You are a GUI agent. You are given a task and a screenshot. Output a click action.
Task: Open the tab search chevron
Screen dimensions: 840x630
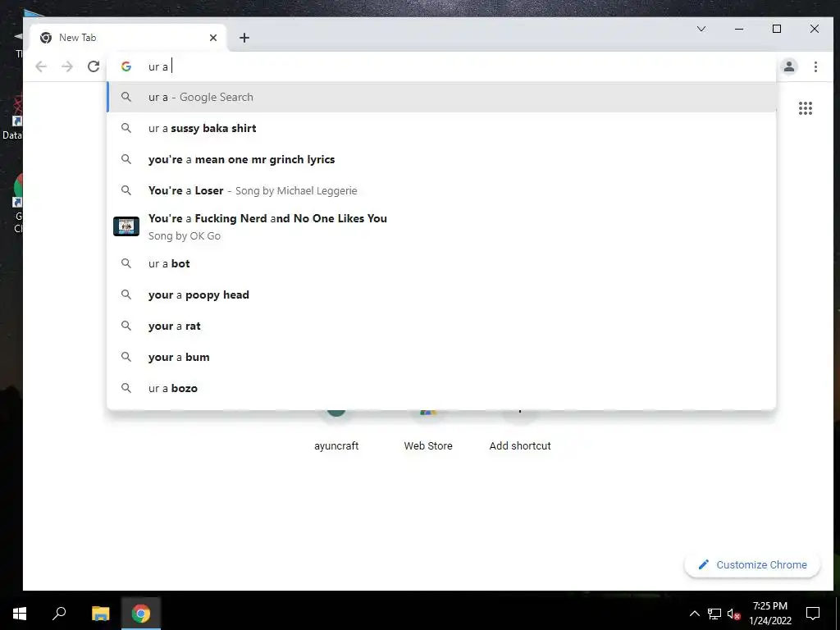click(701, 29)
